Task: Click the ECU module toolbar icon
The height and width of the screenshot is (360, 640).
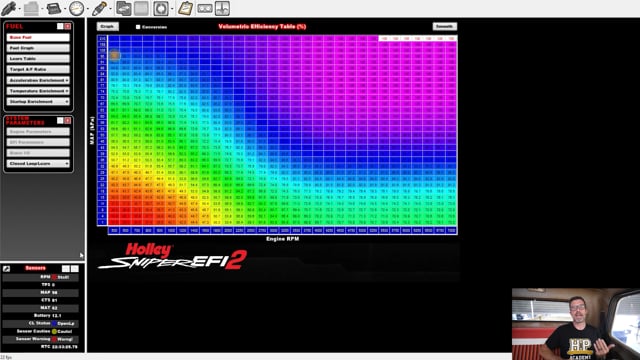Action: 53,8
